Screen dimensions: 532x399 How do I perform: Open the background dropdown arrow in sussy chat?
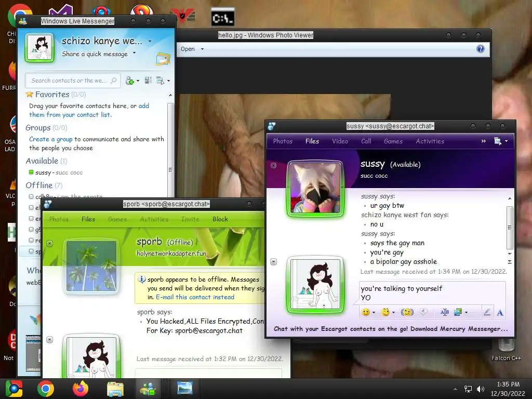[x=466, y=312]
